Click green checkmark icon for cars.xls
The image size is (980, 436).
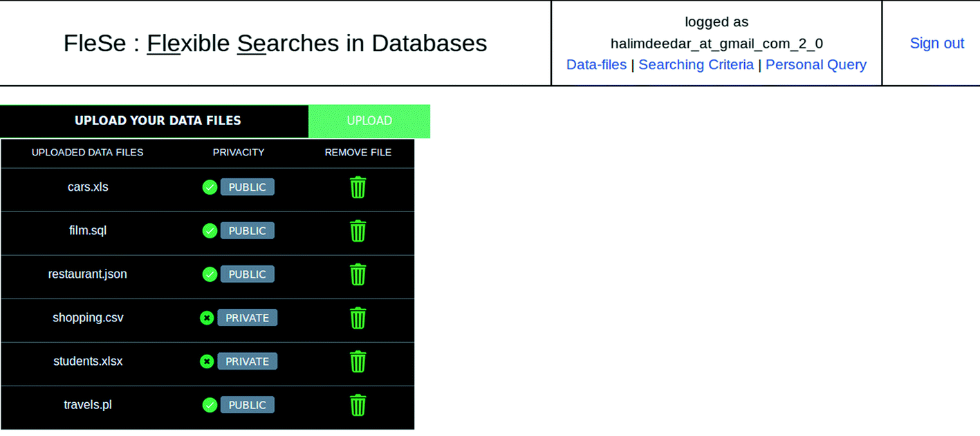[210, 187]
